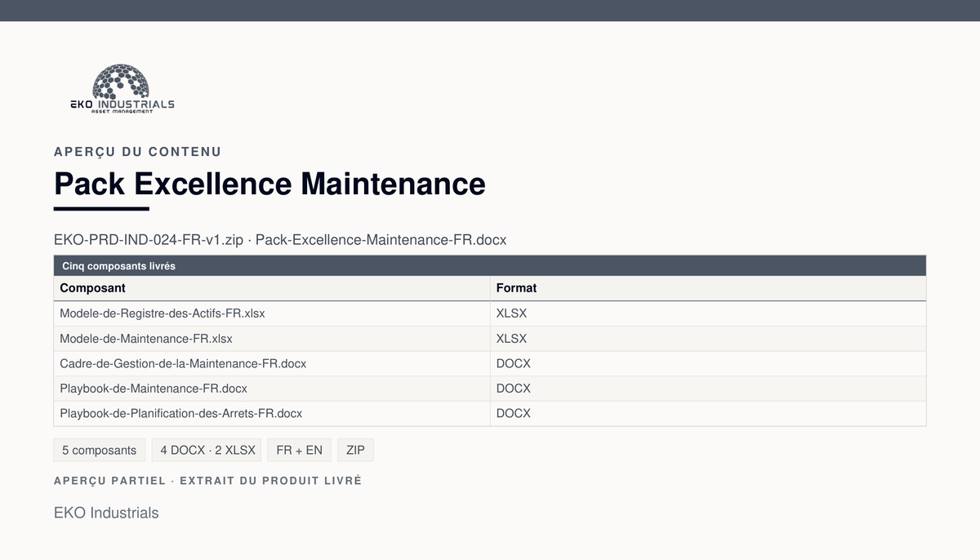Click the EKO-PRD-IND-024-FR-v1.zip file path line

tap(280, 240)
